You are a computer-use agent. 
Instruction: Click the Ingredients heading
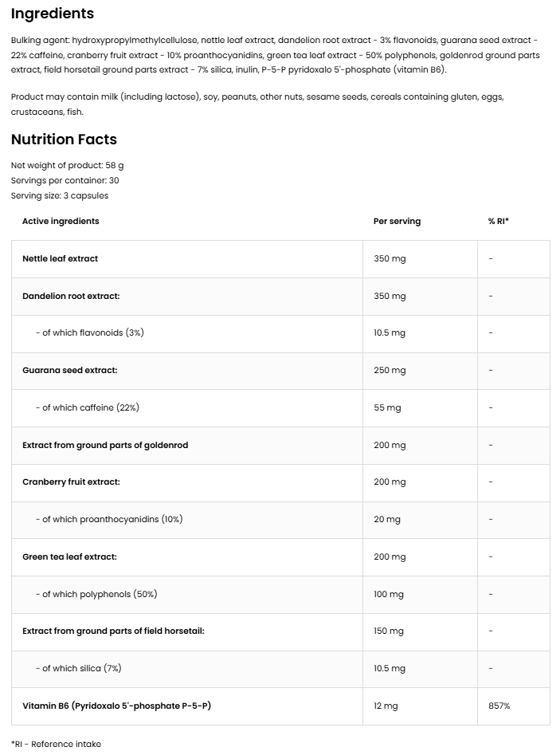53,14
